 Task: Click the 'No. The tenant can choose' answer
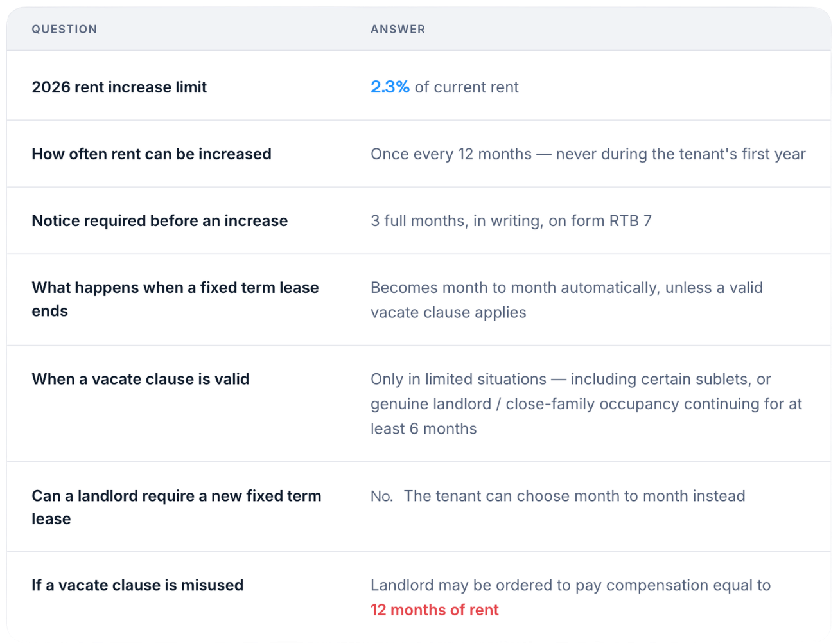pos(557,496)
